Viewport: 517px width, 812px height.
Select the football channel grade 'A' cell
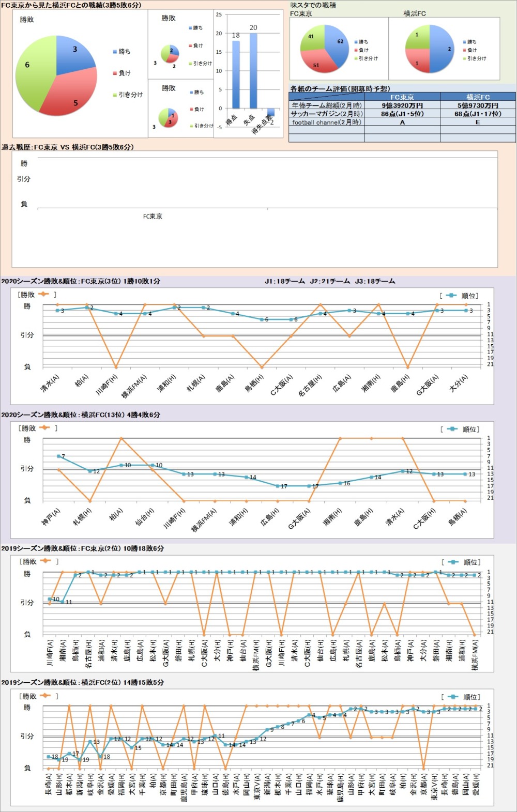402,122
